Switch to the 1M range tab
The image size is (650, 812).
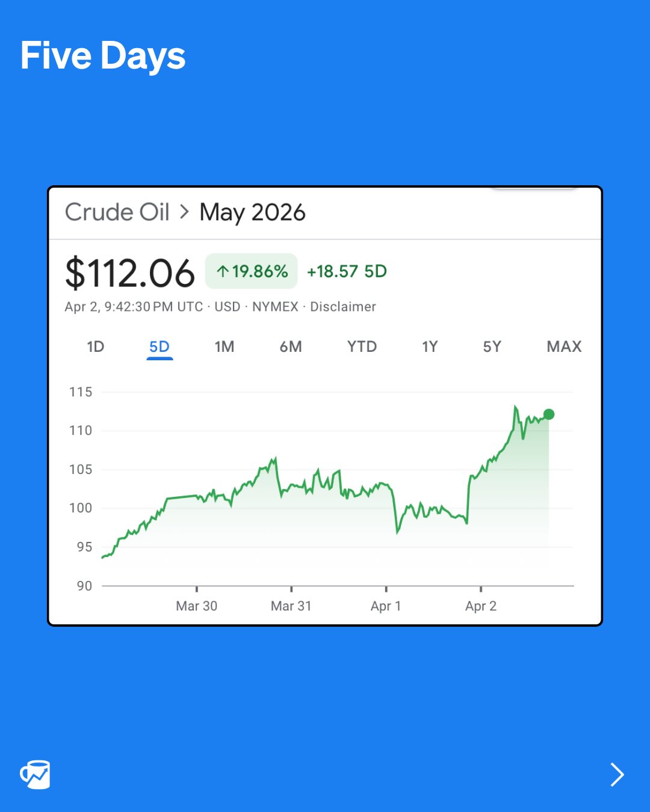[x=224, y=346]
